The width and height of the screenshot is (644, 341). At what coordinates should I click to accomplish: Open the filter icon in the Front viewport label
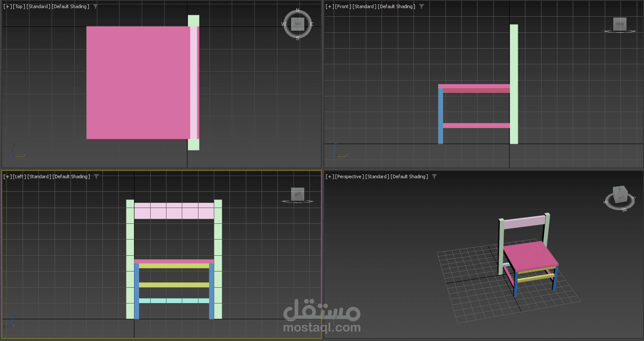pos(421,6)
